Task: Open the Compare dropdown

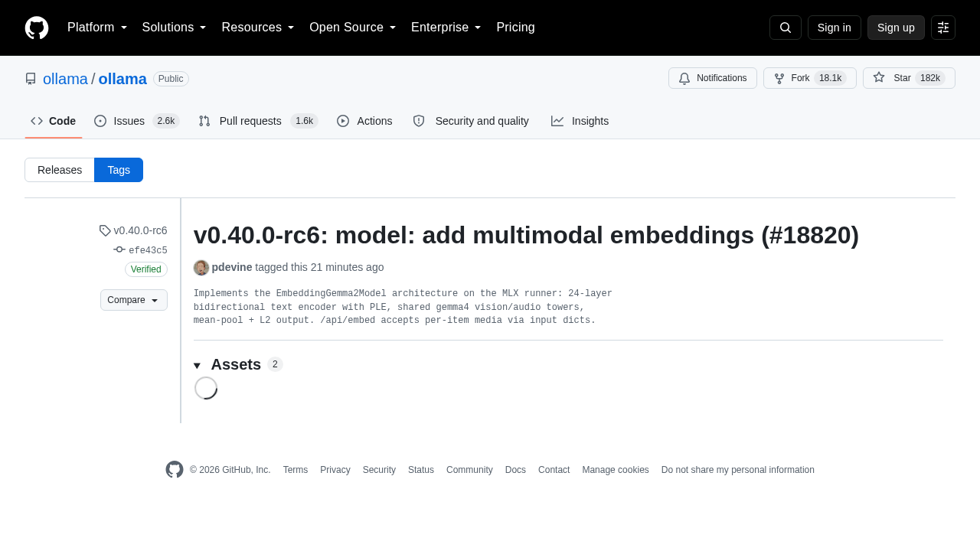Action: click(134, 300)
